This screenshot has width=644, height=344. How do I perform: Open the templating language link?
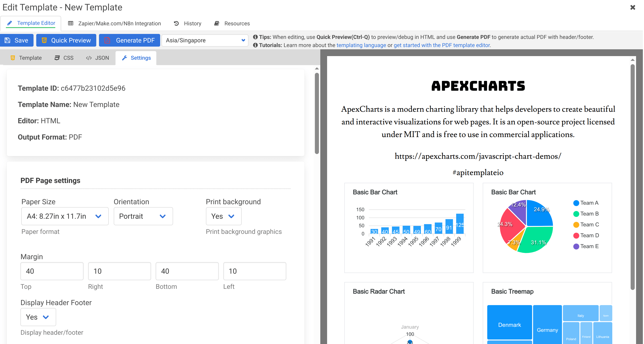coord(361,45)
